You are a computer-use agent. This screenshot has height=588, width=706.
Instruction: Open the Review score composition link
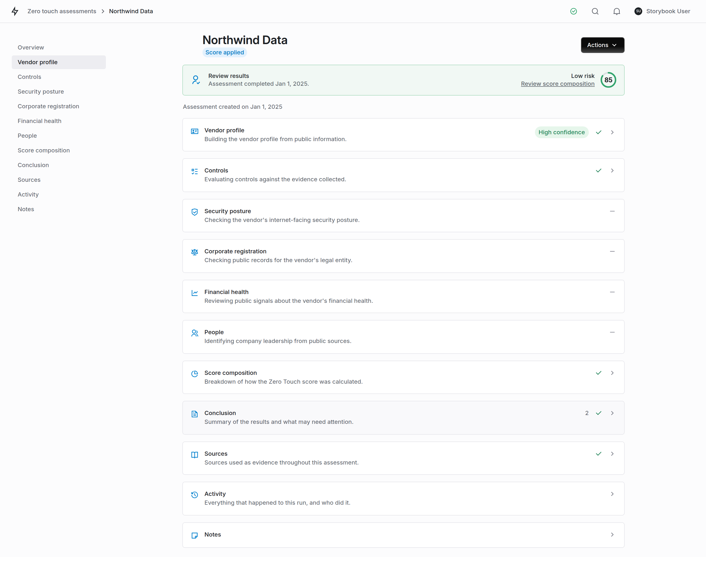click(557, 84)
